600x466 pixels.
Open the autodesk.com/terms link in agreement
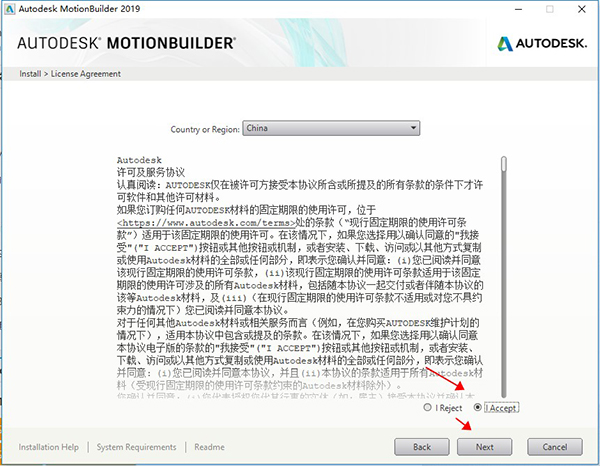pyautogui.click(x=207, y=223)
